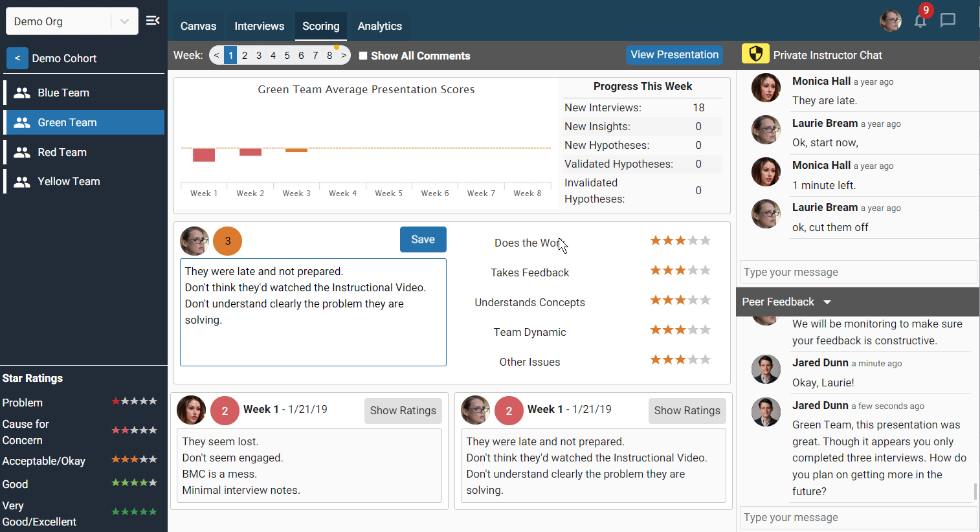Collapse the sidebar menu icon
The image size is (980, 532).
coord(153,21)
